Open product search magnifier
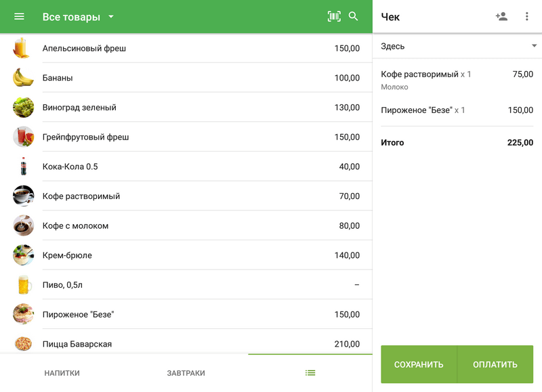The height and width of the screenshot is (392, 542). (354, 17)
